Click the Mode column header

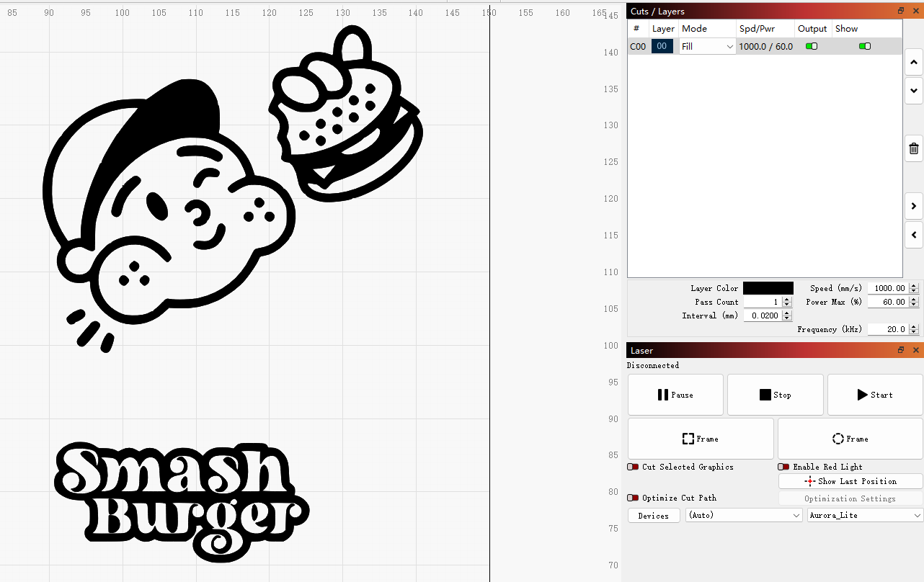pos(707,29)
